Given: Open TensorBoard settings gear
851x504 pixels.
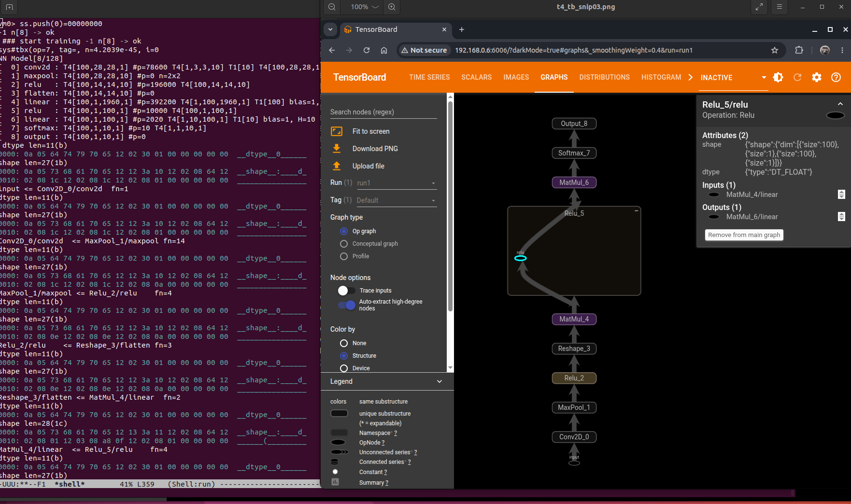Looking at the screenshot, I should [x=817, y=77].
